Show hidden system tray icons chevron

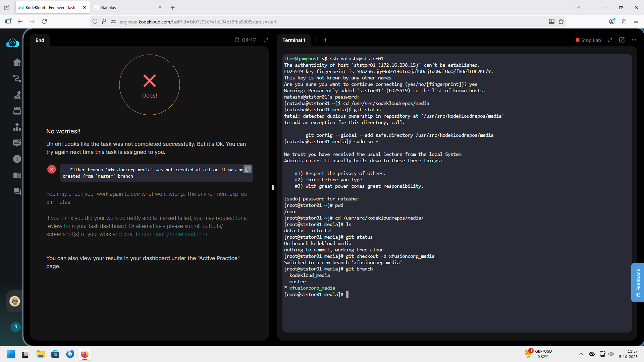[x=581, y=354]
